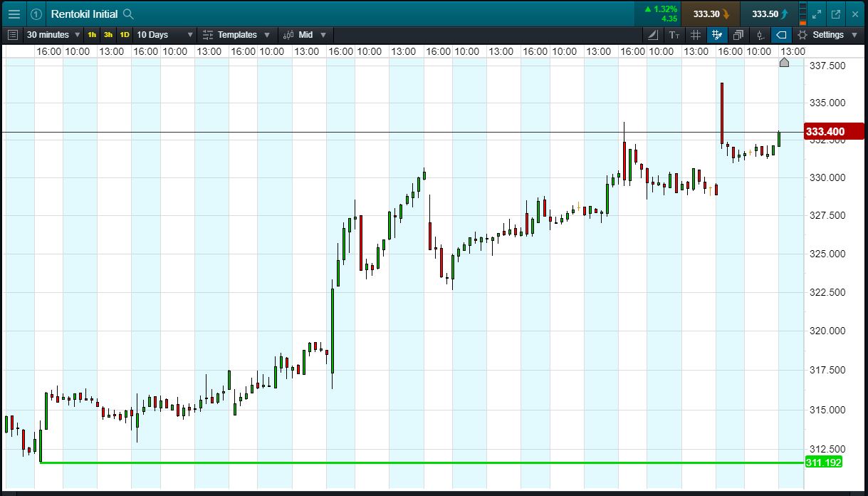Click the 315.000 price axis label
The width and height of the screenshot is (868, 496).
tap(827, 410)
